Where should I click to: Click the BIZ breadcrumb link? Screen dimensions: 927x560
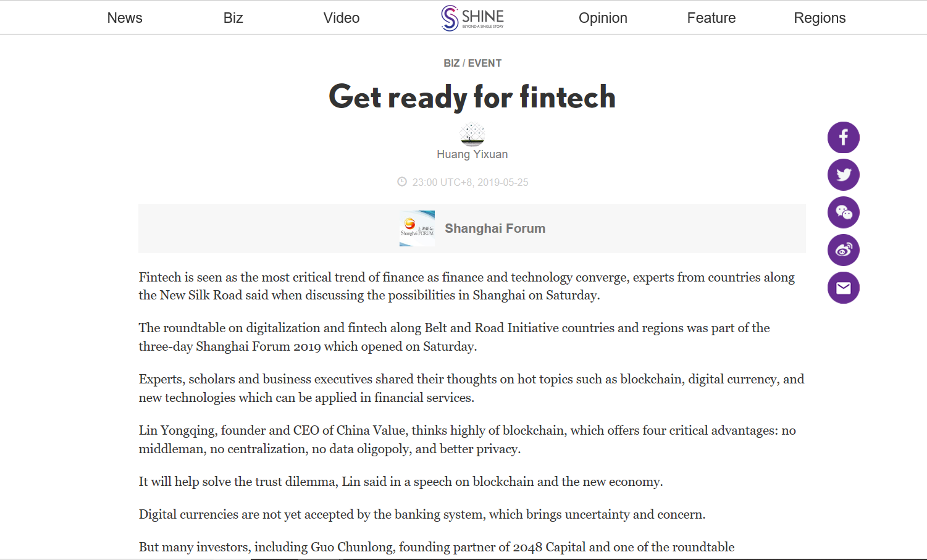pos(451,63)
